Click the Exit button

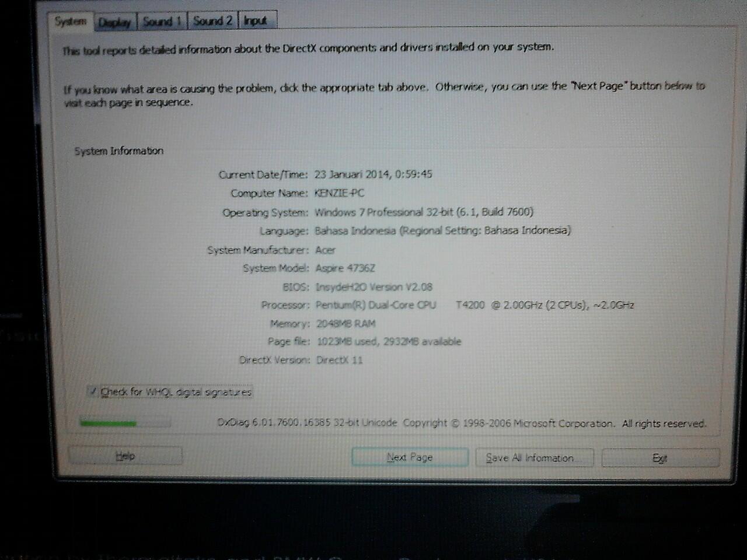(660, 458)
